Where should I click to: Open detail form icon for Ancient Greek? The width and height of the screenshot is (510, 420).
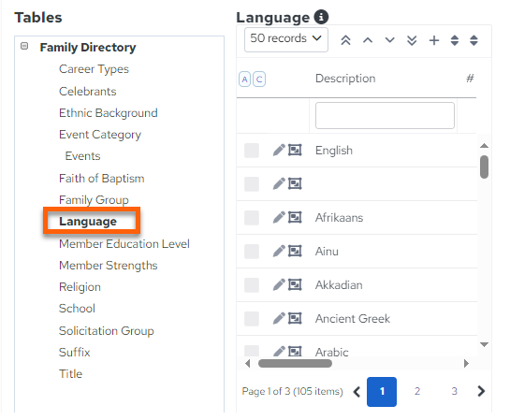[x=295, y=318]
